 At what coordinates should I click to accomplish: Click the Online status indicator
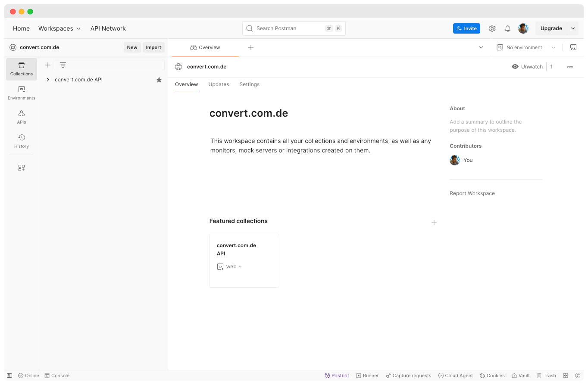[x=28, y=376]
